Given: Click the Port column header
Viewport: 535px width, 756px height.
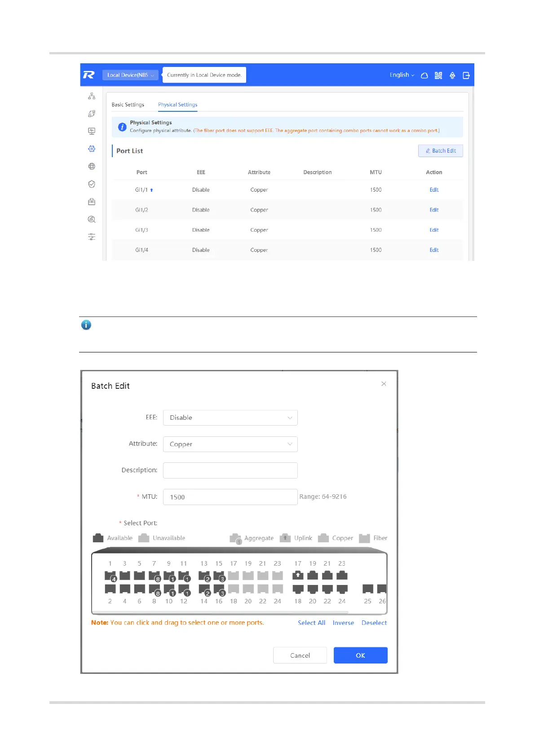Looking at the screenshot, I should (x=142, y=172).
